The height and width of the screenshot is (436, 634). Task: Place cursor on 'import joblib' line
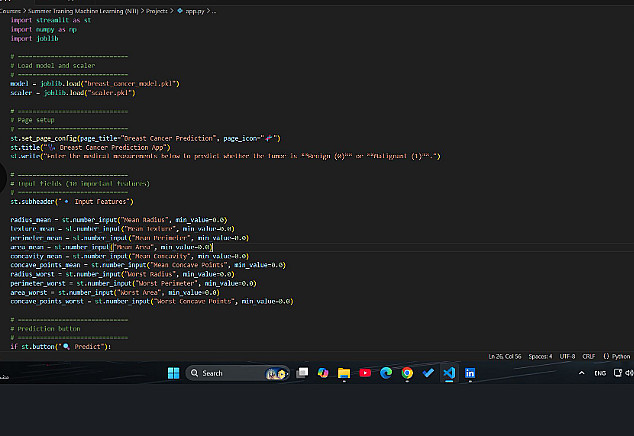tap(34, 38)
